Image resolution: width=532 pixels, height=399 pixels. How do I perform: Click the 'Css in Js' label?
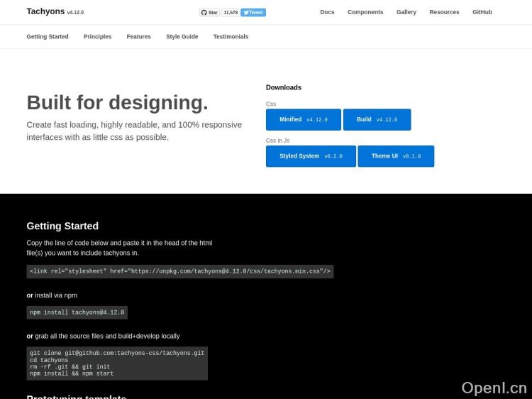click(277, 141)
